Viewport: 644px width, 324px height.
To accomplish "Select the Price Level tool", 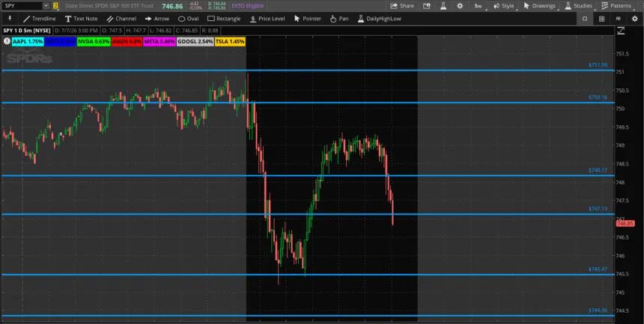I will coord(267,19).
